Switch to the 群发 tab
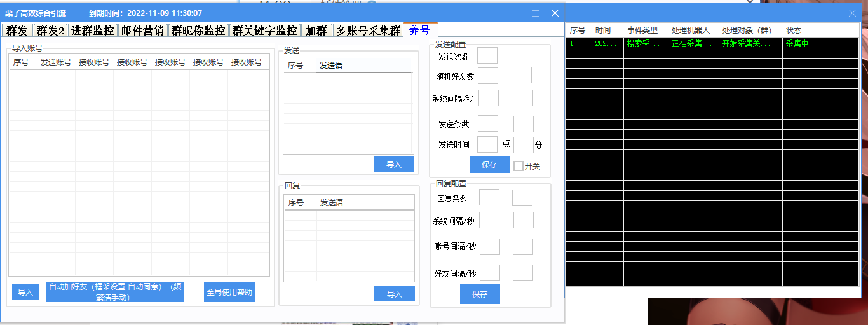The image size is (868, 325). coord(17,30)
